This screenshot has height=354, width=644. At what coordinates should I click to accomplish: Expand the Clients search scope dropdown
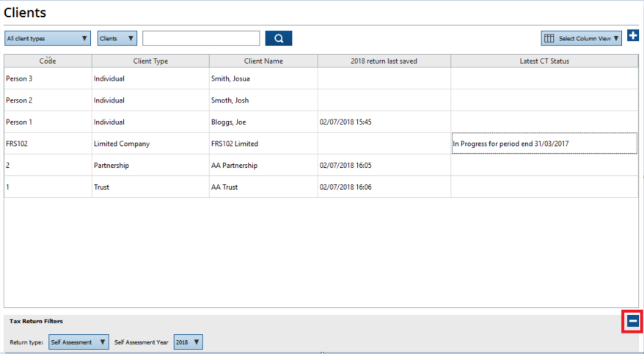[117, 38]
